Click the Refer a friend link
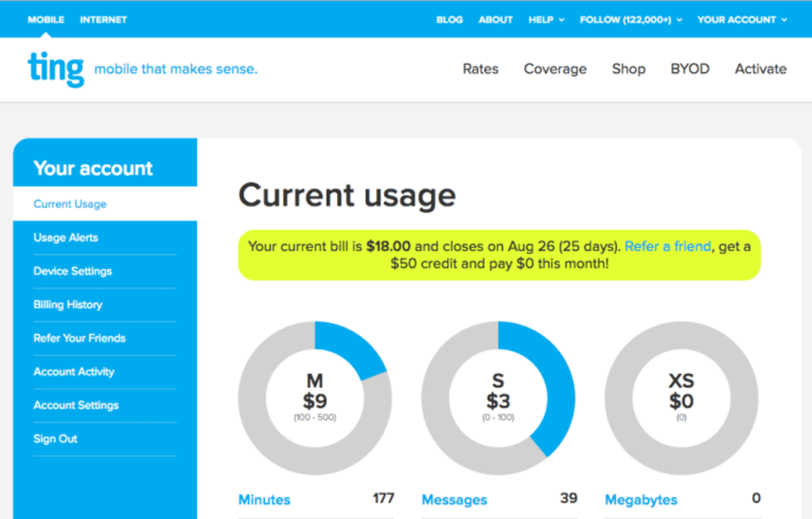Screen dimensions: 812x519 point(668,246)
